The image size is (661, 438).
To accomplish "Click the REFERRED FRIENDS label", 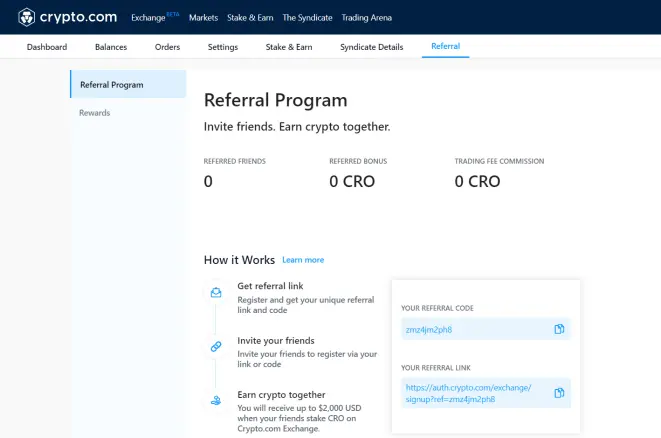I will (235, 161).
